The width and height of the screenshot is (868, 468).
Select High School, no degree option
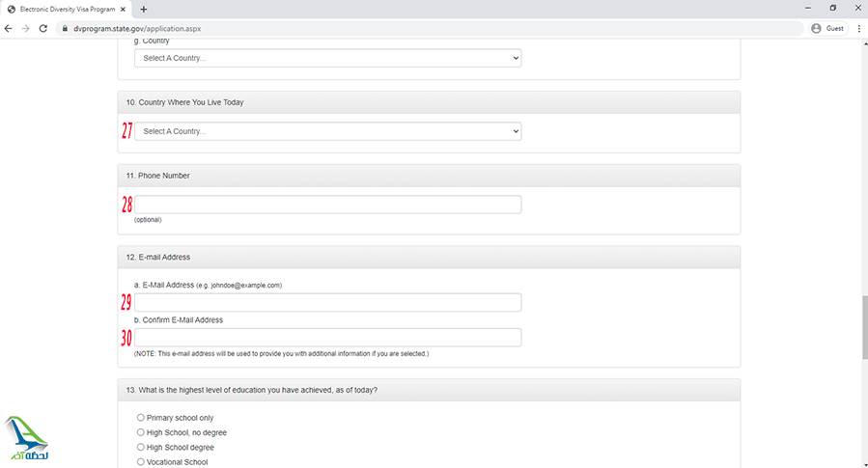point(141,432)
